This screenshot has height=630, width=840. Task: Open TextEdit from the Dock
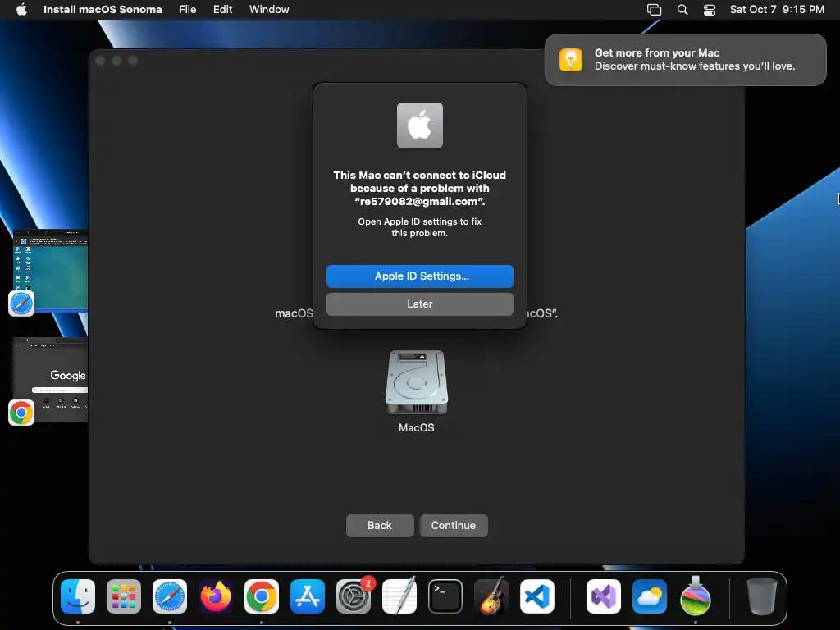(399, 596)
